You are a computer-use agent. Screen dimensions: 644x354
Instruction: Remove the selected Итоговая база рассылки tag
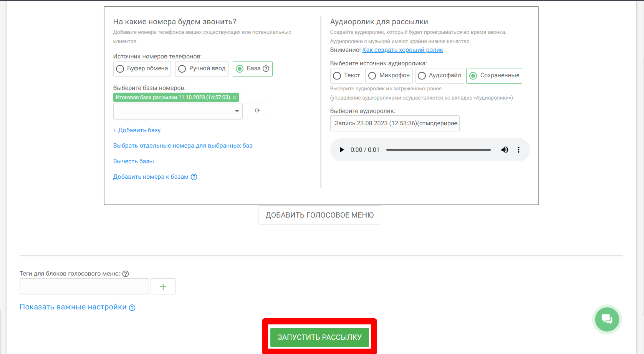[234, 98]
